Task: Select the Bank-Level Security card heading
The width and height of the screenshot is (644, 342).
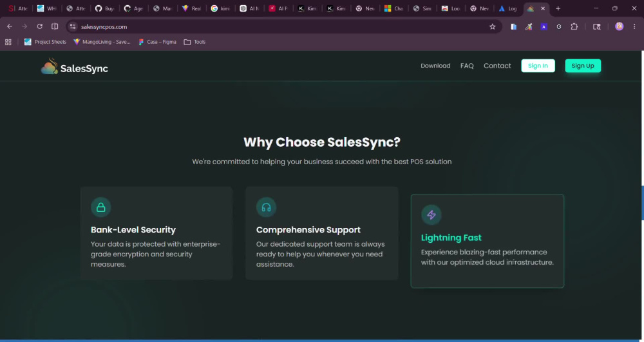Action: point(133,229)
